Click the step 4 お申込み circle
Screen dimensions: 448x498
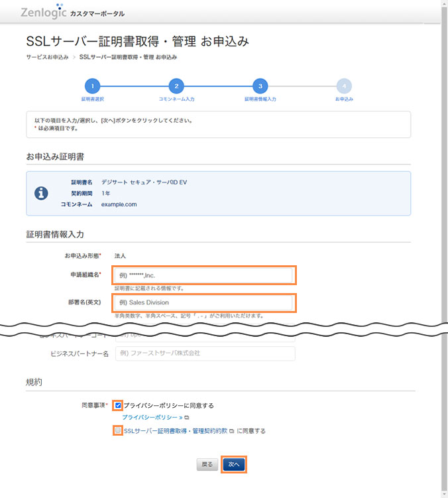point(344,86)
